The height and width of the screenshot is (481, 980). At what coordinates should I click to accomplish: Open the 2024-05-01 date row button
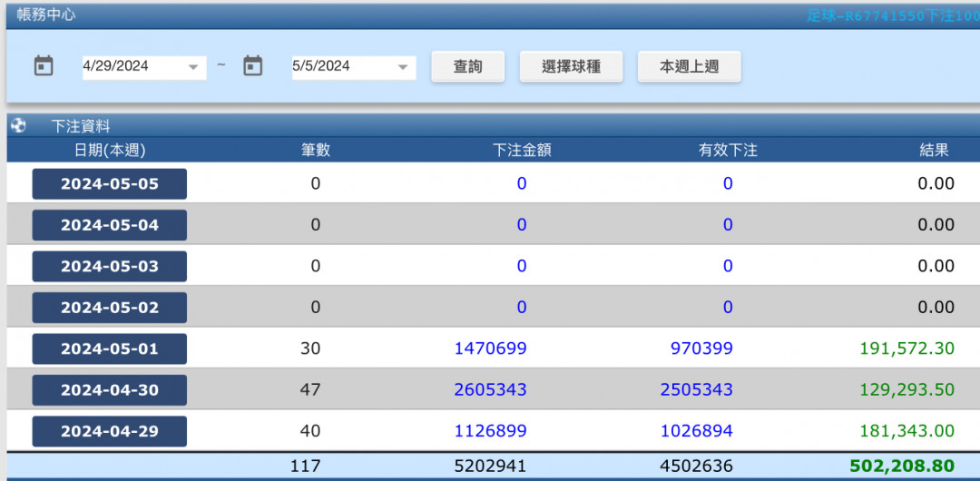click(x=110, y=349)
